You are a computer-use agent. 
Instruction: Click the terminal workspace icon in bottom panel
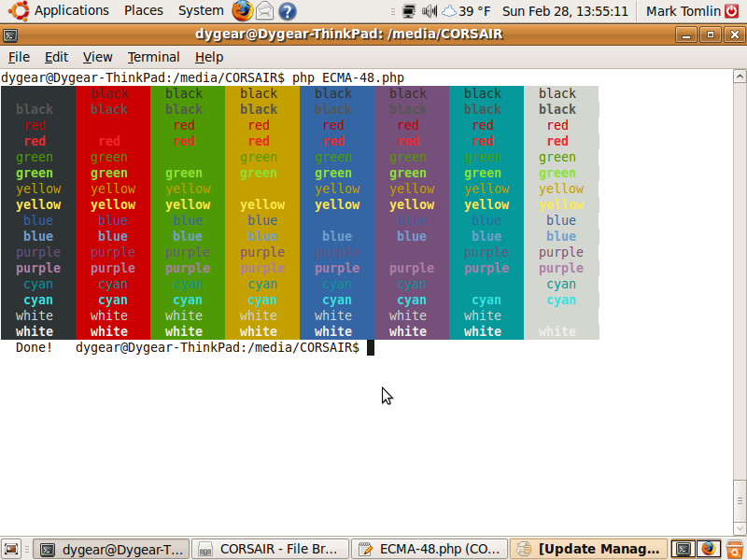coord(684,549)
